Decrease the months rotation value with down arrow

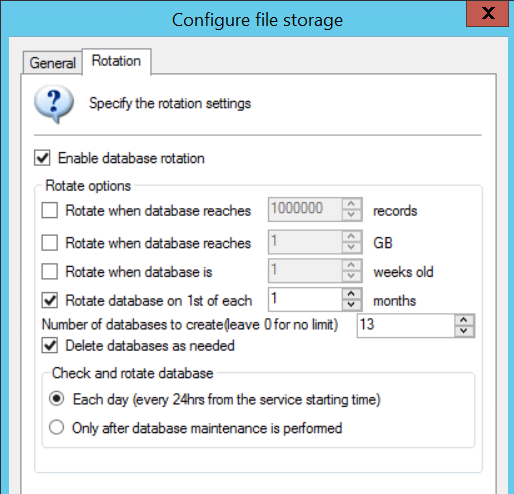pyautogui.click(x=351, y=304)
